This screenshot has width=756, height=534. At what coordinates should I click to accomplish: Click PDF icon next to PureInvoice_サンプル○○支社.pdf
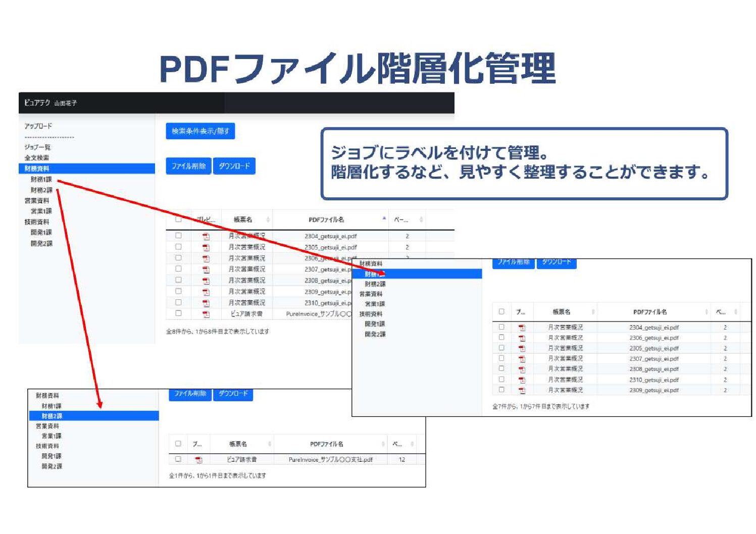point(198,460)
